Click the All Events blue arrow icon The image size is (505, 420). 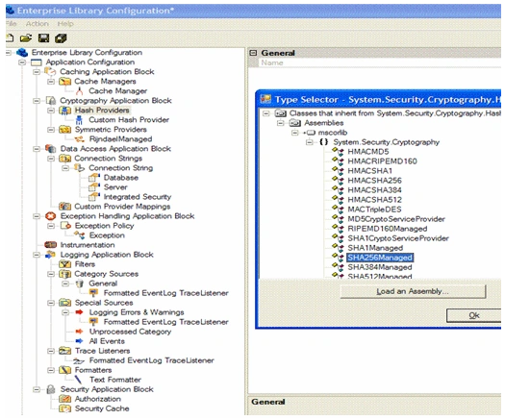[79, 341]
